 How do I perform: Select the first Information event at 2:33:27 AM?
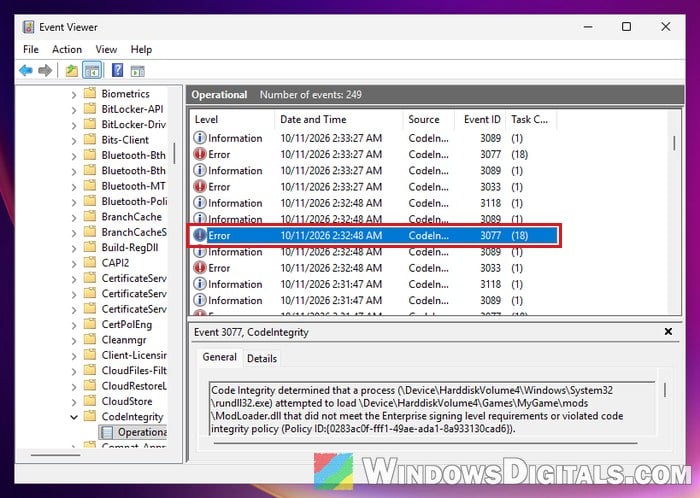click(x=375, y=138)
